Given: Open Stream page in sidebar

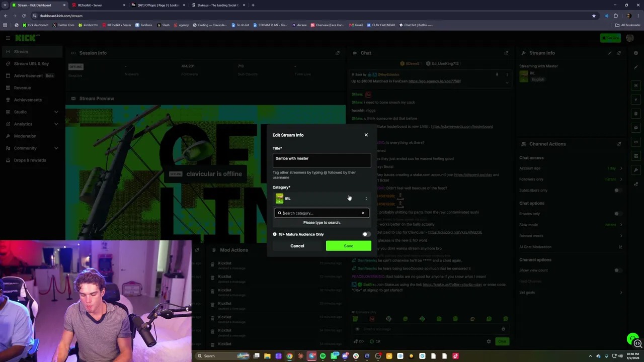Looking at the screenshot, I should (32, 52).
